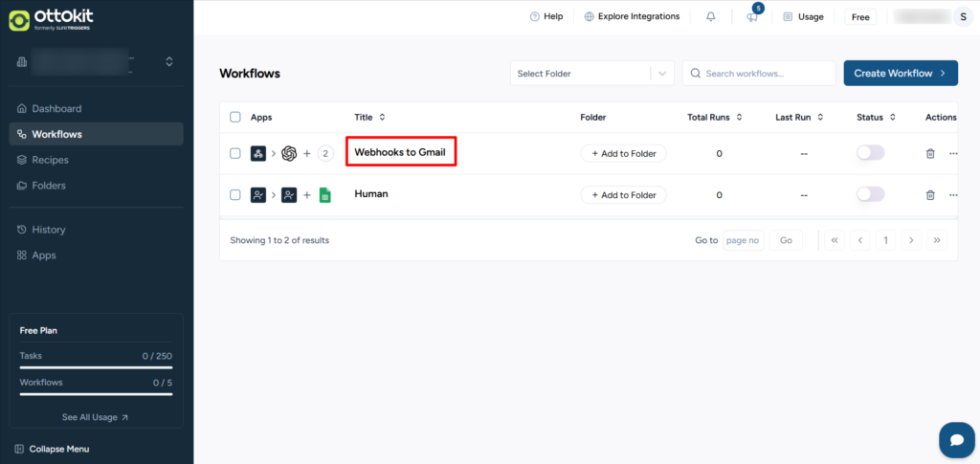Image resolution: width=980 pixels, height=464 pixels.
Task: Open the announcements megaphone icon
Action: point(752,16)
